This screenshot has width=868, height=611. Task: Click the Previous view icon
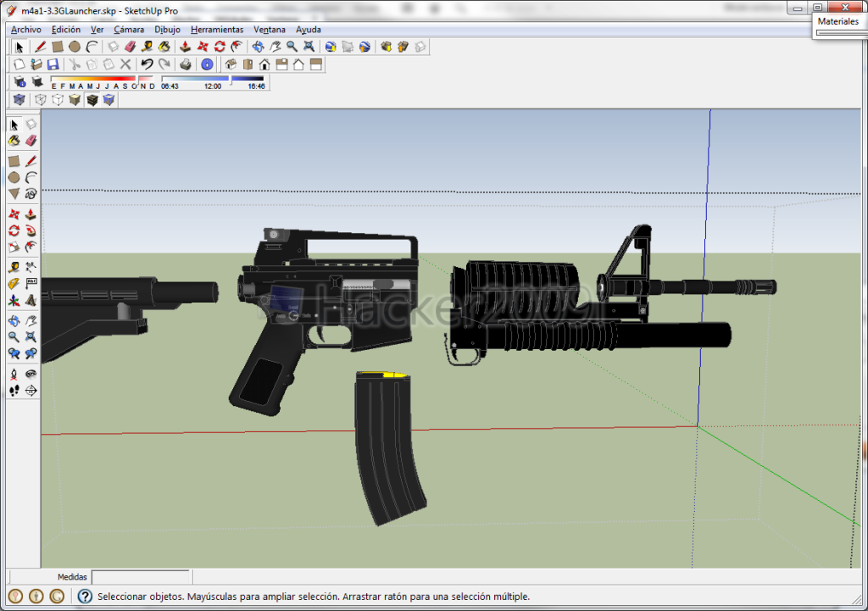(14, 353)
